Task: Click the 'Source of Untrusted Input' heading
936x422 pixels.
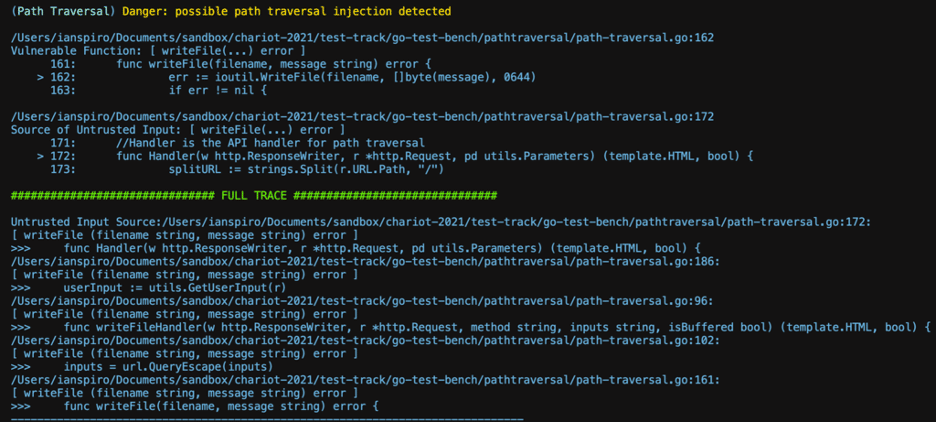Action: point(178,130)
